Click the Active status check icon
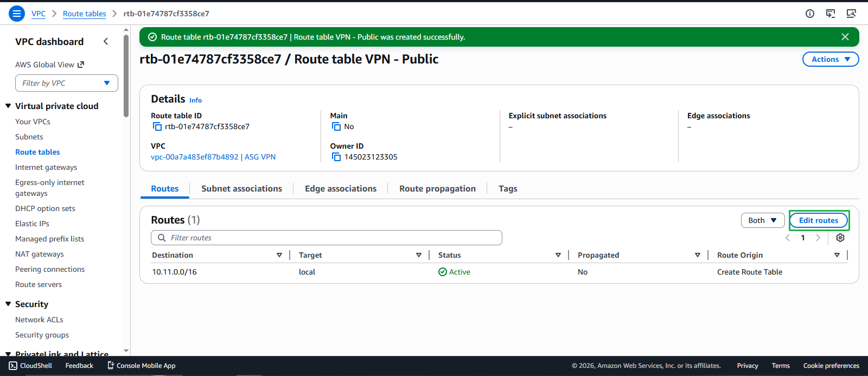The width and height of the screenshot is (868, 376). pos(443,272)
